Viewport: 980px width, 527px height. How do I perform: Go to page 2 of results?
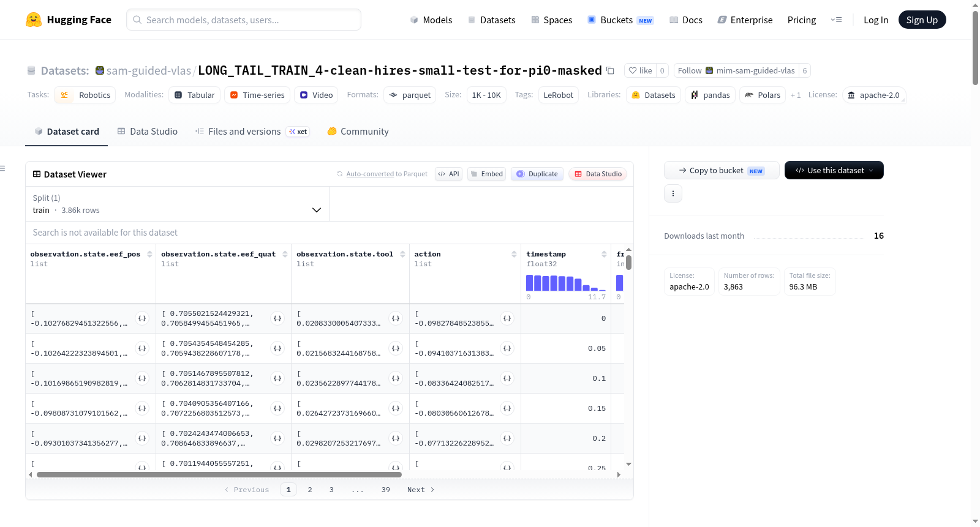[x=310, y=490]
